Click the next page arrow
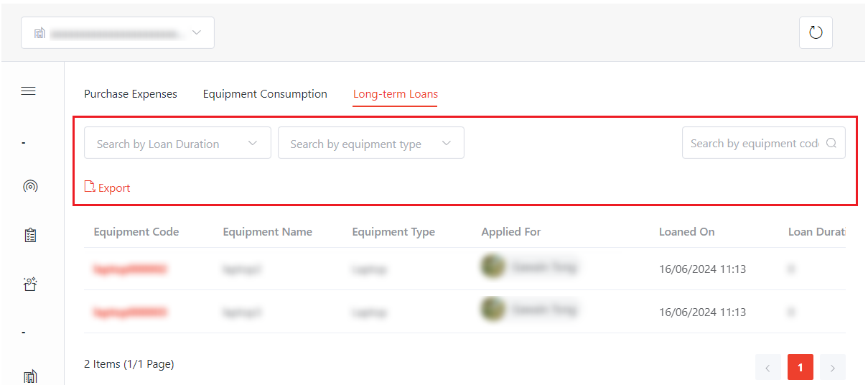Screen dimensions: 868x385 pos(833,367)
